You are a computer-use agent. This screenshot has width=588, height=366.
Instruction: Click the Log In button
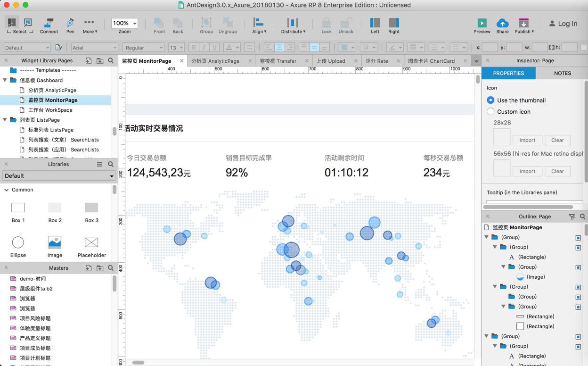[563, 24]
